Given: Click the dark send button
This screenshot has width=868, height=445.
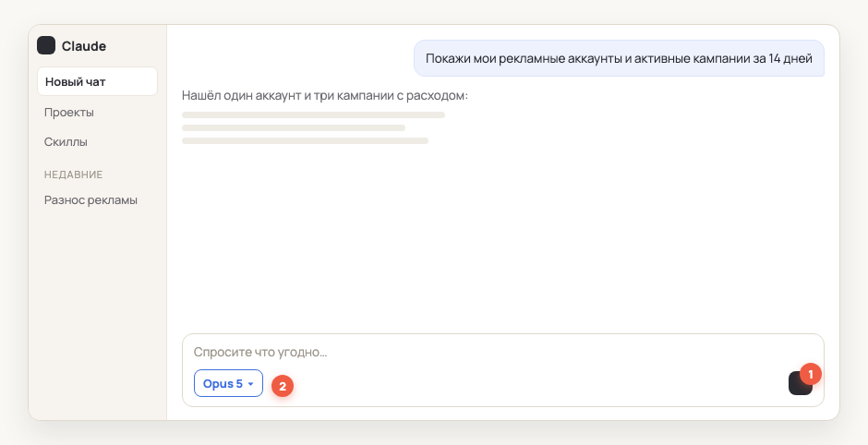Looking at the screenshot, I should point(801,383).
